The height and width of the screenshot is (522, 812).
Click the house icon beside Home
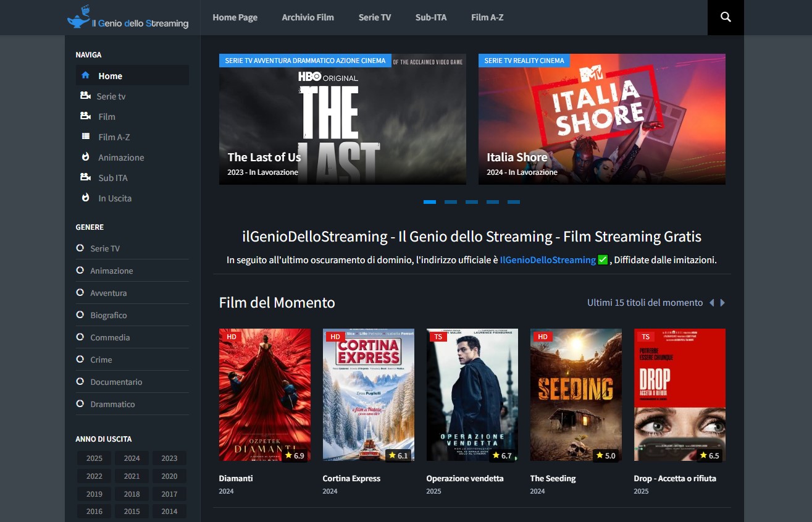86,75
